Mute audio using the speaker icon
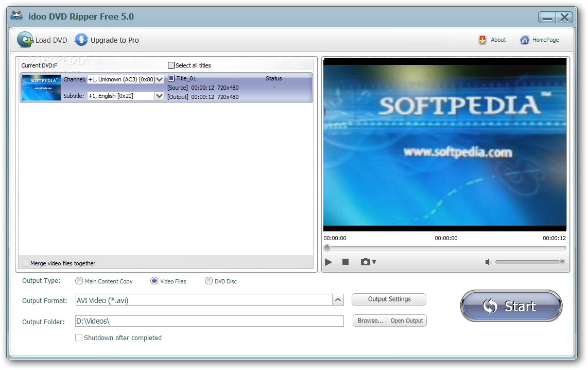Image resolution: width=588 pixels, height=370 pixels. (489, 262)
